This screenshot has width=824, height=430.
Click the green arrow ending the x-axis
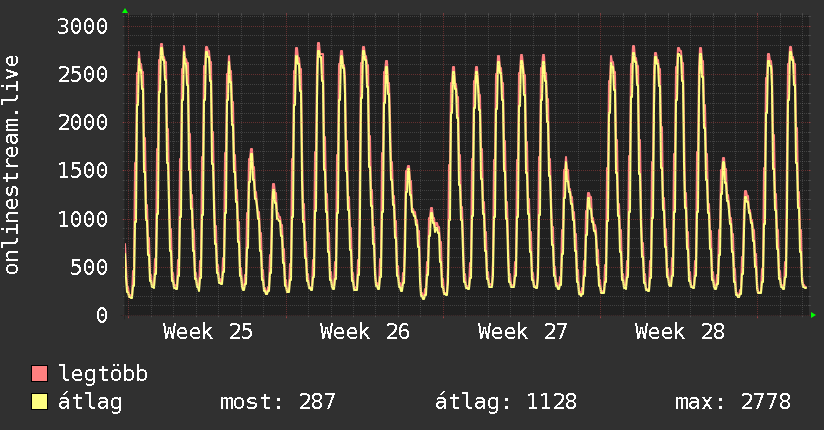tap(813, 315)
